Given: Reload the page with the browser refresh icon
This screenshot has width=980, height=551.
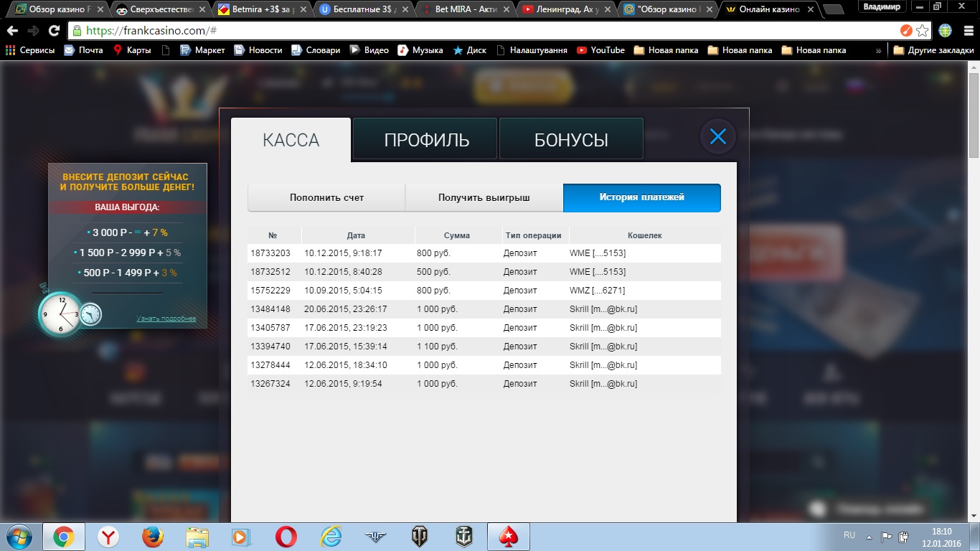Looking at the screenshot, I should [54, 31].
